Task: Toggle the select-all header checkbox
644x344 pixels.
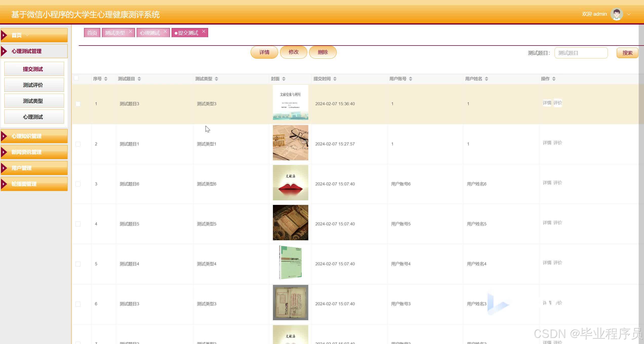Action: (x=76, y=78)
